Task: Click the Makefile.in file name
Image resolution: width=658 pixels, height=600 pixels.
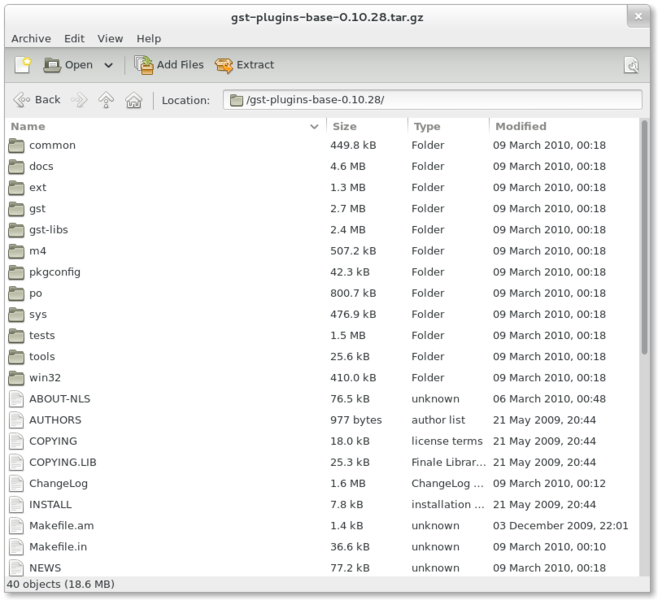Action: [58, 547]
